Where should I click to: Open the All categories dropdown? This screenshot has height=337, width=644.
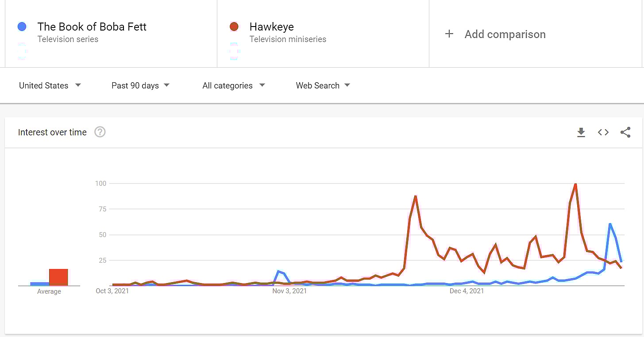[x=233, y=85]
